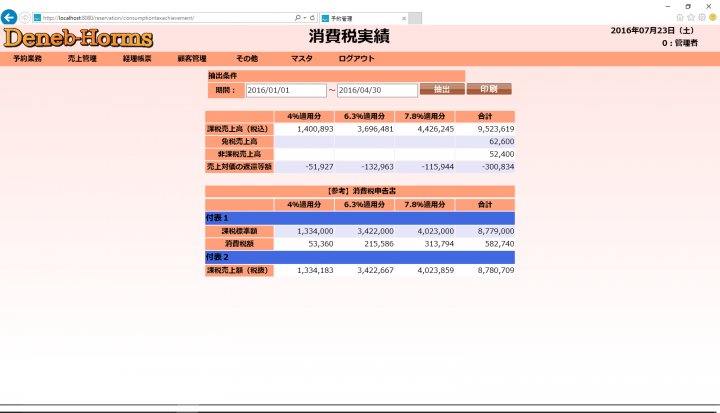Image resolution: width=720 pixels, height=413 pixels.
Task: Click the value 313,794
Action: point(439,244)
